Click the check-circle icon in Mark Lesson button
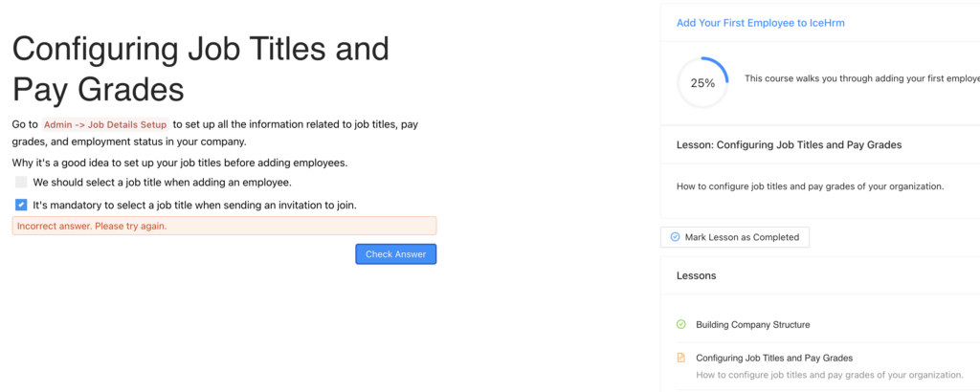The width and height of the screenshot is (980, 392). pos(675,237)
